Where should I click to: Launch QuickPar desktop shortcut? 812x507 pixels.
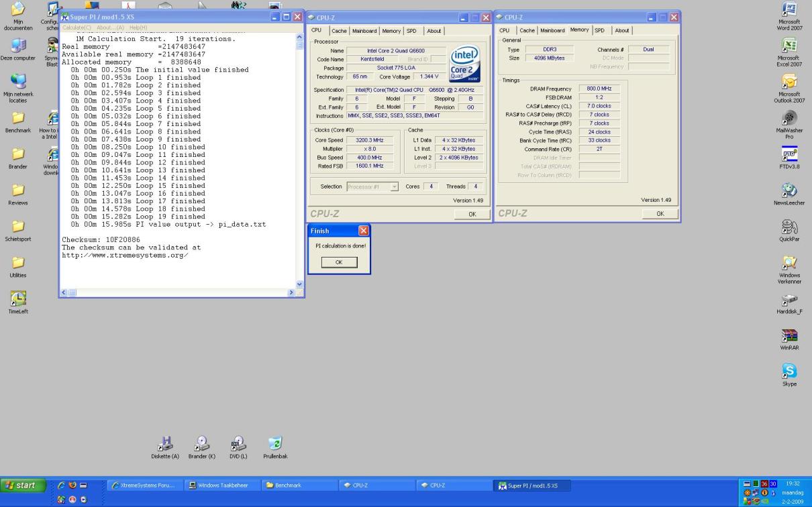(x=789, y=230)
